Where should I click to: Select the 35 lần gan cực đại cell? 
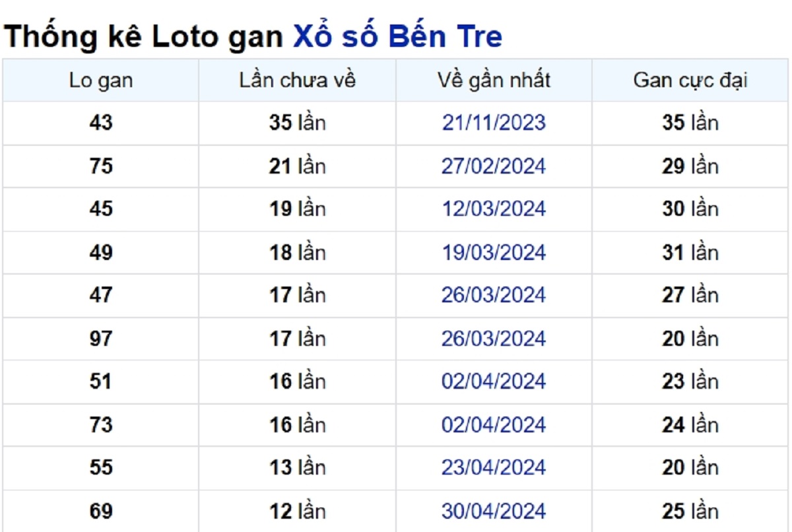click(x=690, y=123)
